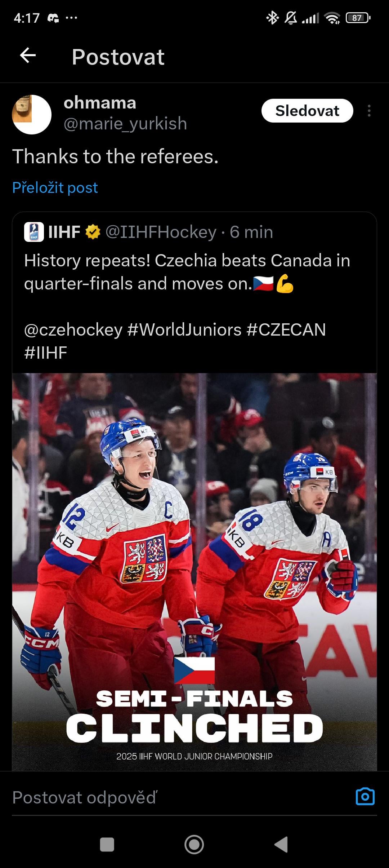The width and height of the screenshot is (389, 868).
Task: Tap the back arrow icon
Action: [x=28, y=56]
